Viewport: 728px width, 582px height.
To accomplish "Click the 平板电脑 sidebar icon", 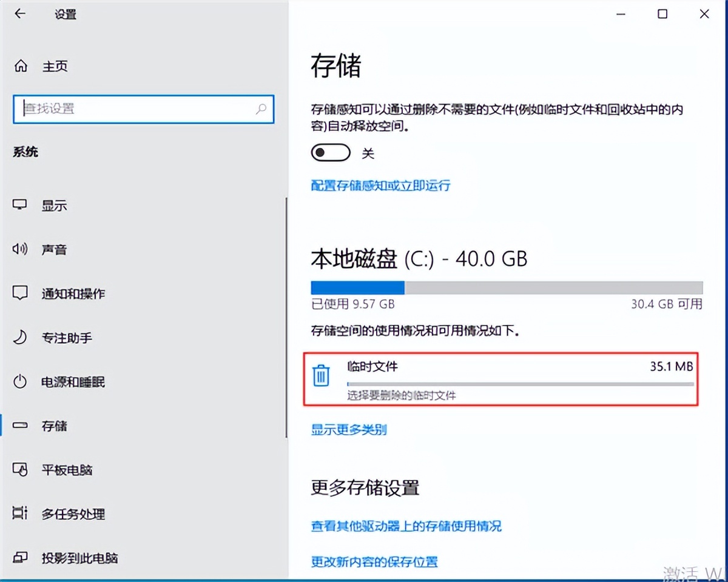I will [x=20, y=470].
